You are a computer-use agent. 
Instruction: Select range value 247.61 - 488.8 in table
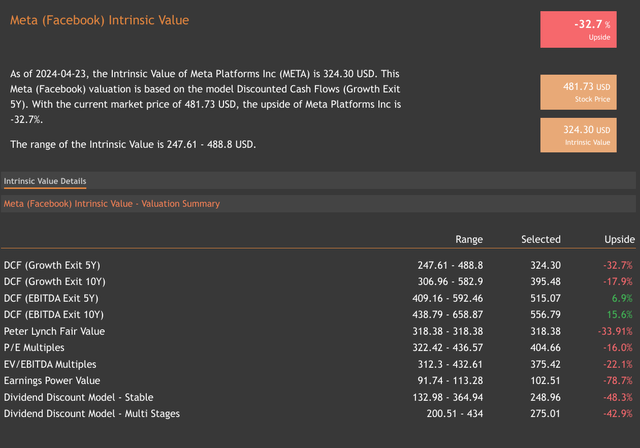pyautogui.click(x=450, y=265)
